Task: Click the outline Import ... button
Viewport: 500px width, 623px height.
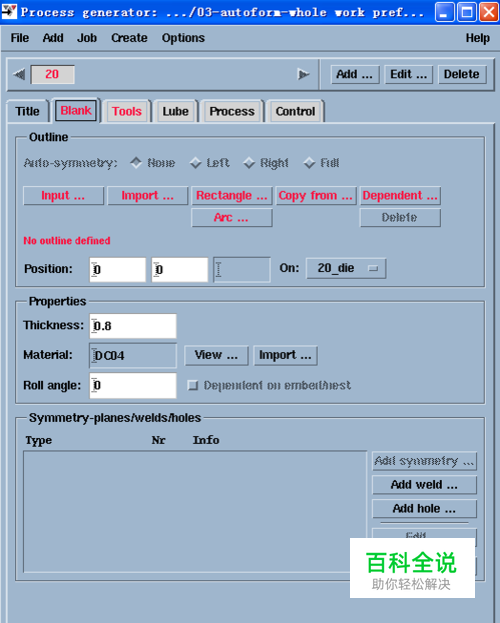Action: pos(147,195)
